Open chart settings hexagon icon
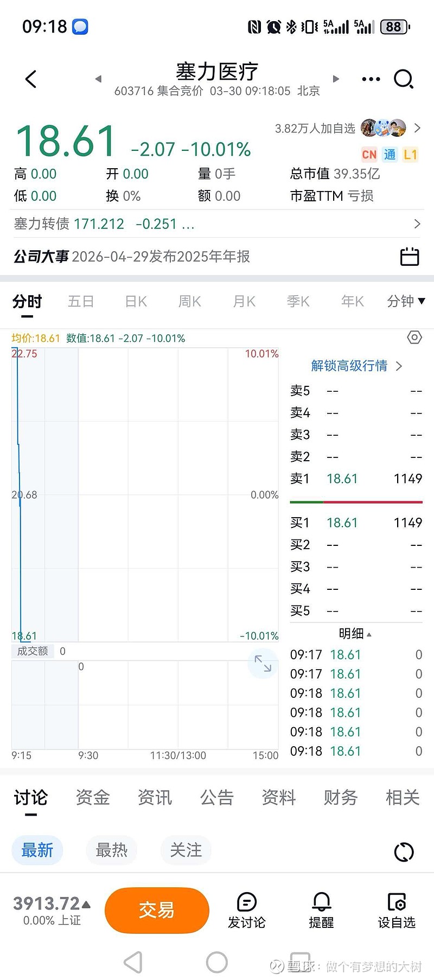This screenshot has height=980, width=434. (414, 338)
